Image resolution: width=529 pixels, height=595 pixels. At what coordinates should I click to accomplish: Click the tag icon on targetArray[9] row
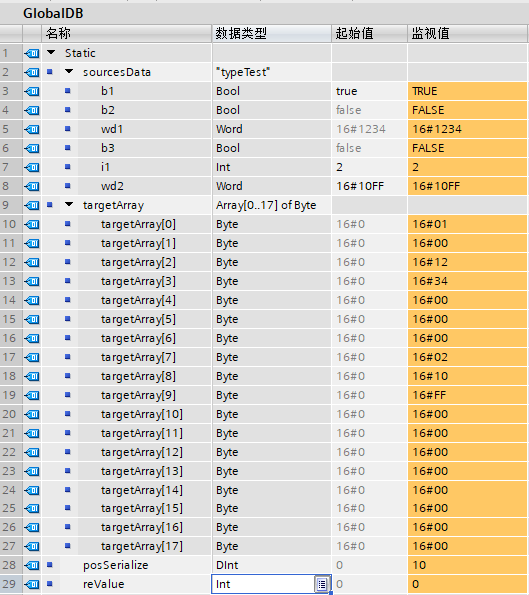(x=32, y=395)
